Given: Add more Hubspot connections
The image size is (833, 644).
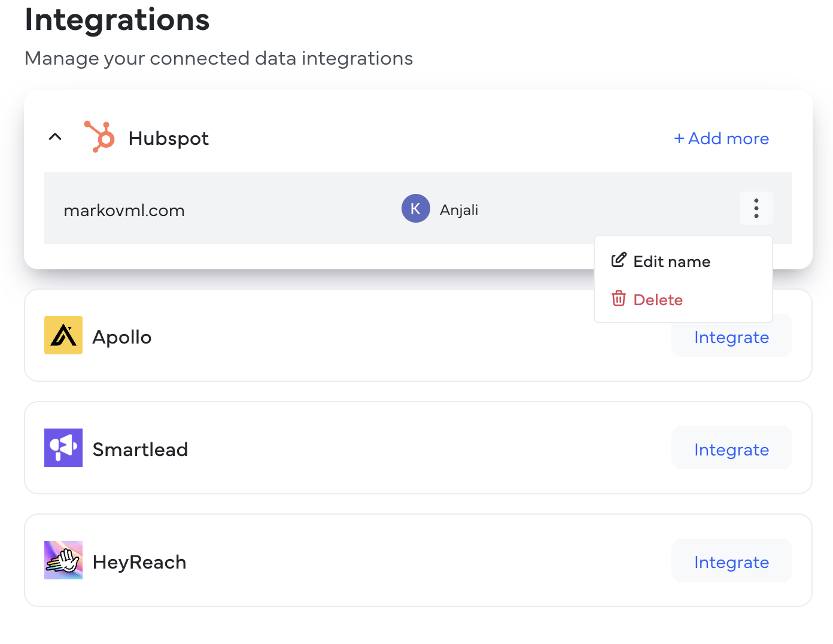Looking at the screenshot, I should [721, 138].
